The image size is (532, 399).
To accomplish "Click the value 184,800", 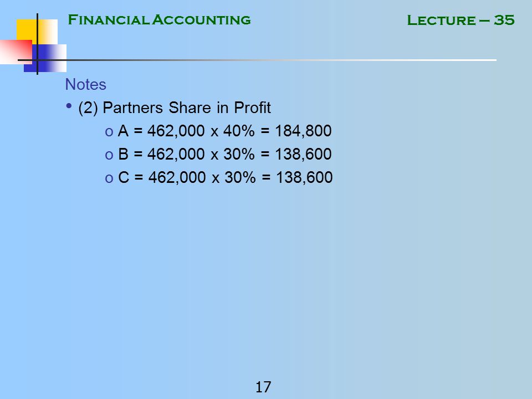I will (303, 131).
